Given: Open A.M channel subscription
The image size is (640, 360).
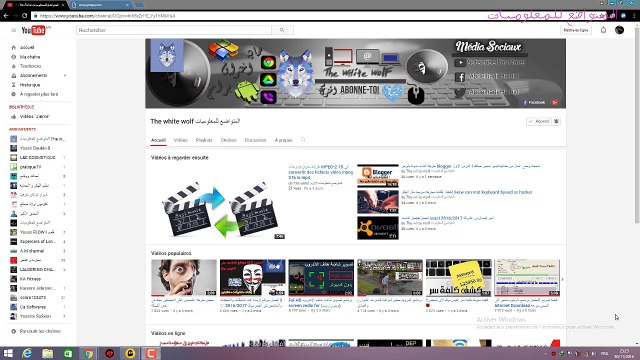Looking at the screenshot, I should point(32,251).
